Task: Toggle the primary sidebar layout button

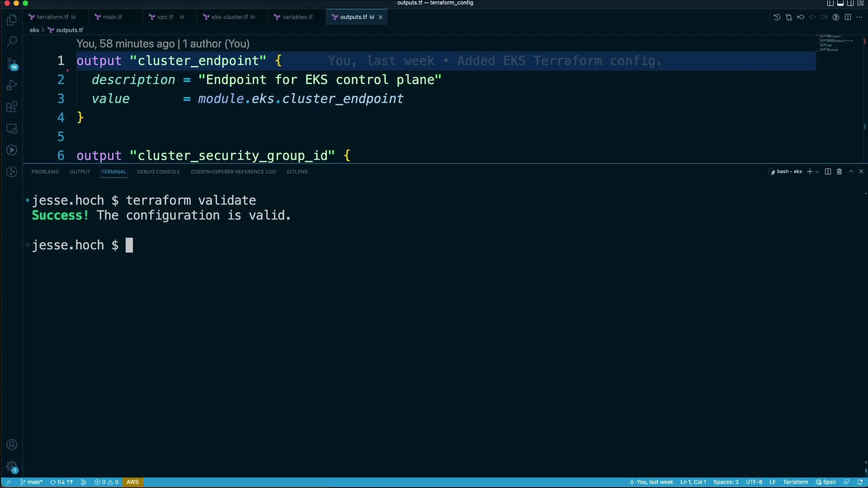Action: (830, 3)
